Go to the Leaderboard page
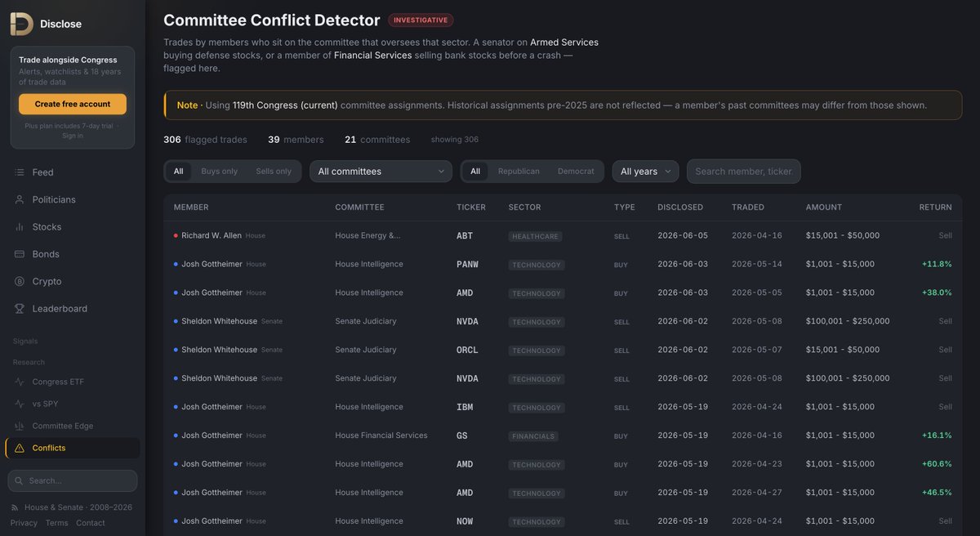Screen dimensions: 980x536 pyautogui.click(x=73, y=309)
